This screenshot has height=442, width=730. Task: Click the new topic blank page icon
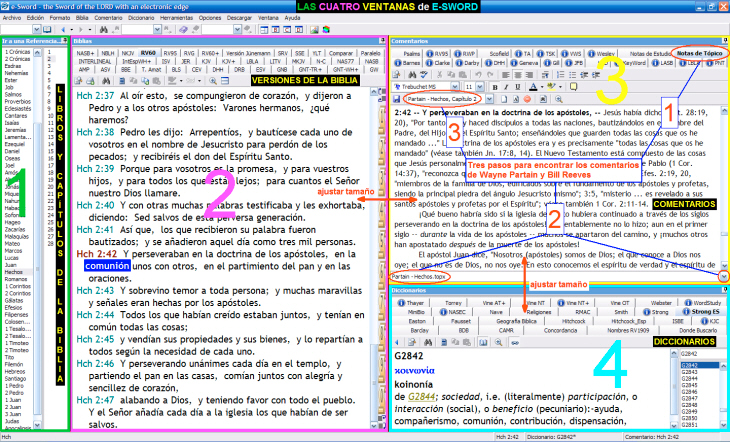coord(504,99)
